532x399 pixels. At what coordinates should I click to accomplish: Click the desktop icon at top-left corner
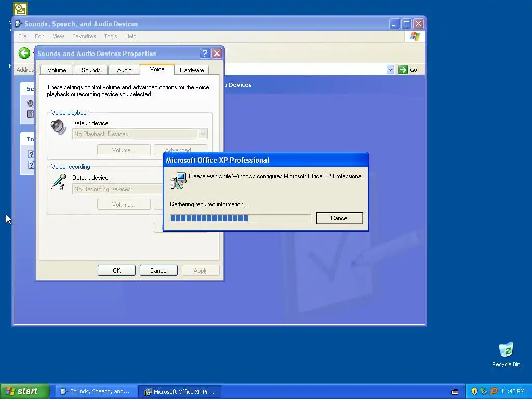point(20,9)
